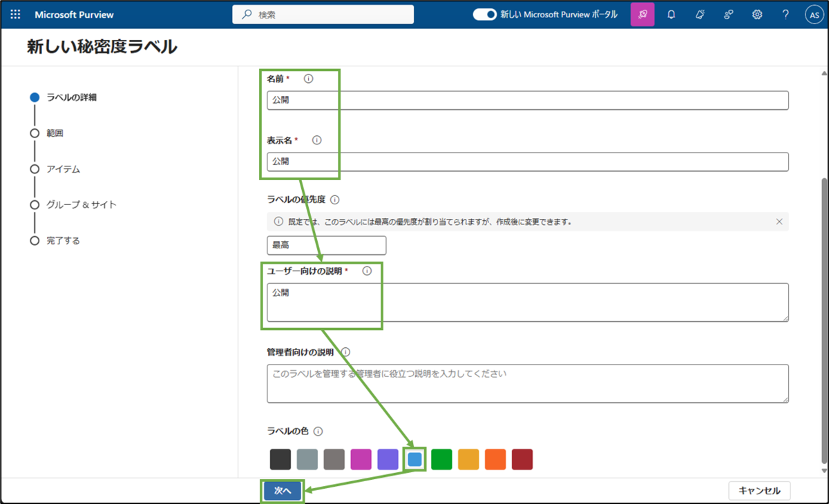Click the 次へ button

point(283,490)
